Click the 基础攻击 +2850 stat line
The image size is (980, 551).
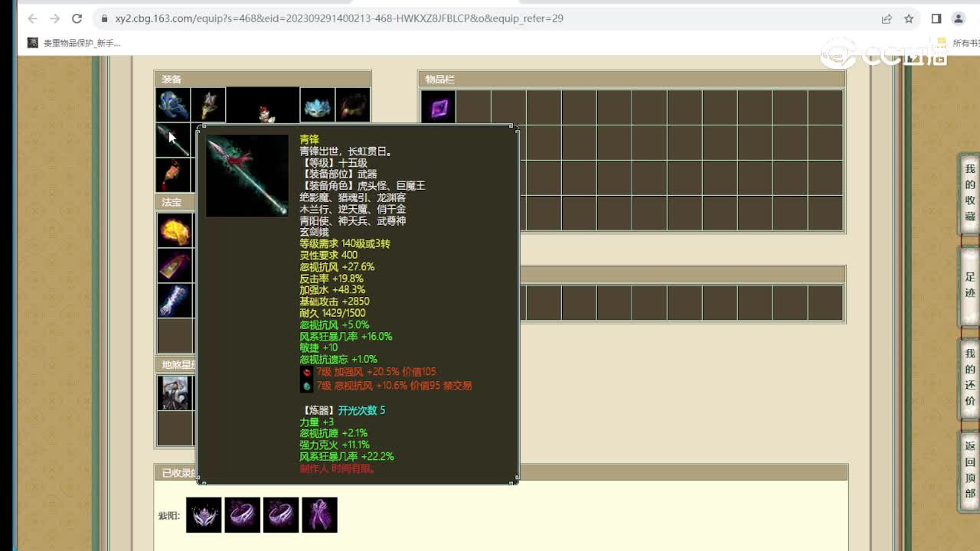pos(335,302)
